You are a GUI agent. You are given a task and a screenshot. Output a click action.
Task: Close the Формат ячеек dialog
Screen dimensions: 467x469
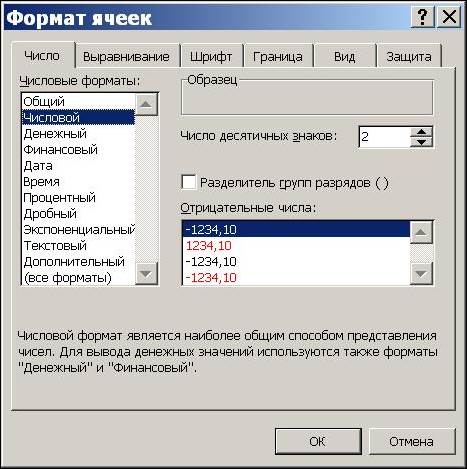point(449,17)
